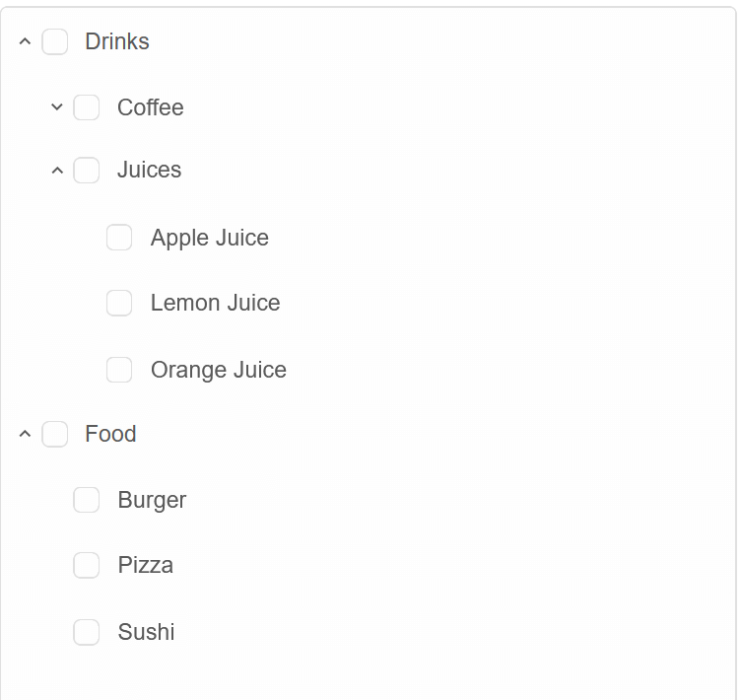Select the Drinks label
Viewport: 741px width, 700px height.
(x=117, y=41)
